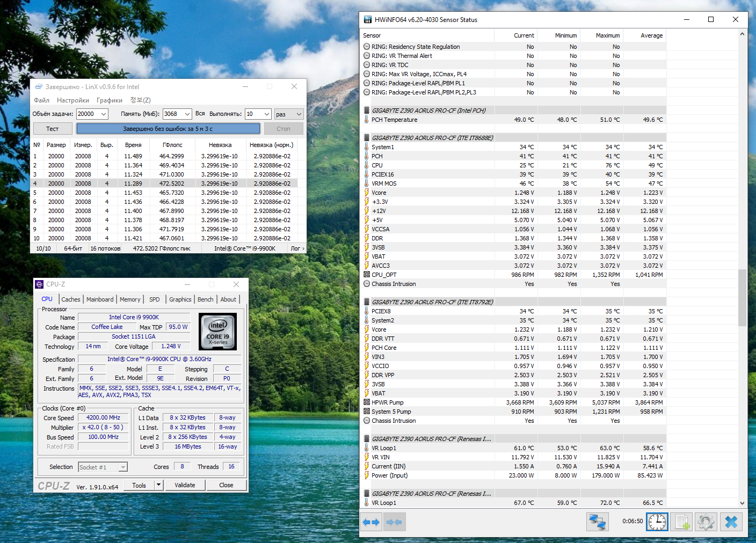This screenshot has height=543, width=756.
Task: Start logging with the sheet-plus icon
Action: point(682,522)
